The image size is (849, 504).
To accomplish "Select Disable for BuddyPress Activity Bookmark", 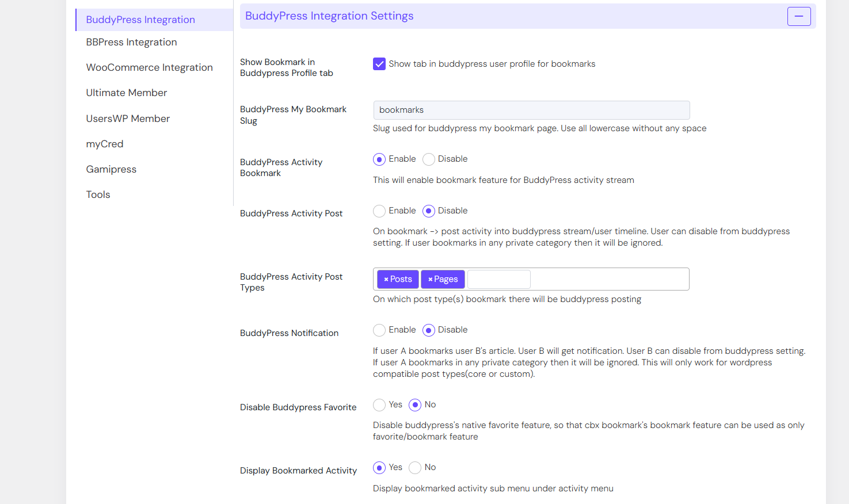I will point(429,159).
